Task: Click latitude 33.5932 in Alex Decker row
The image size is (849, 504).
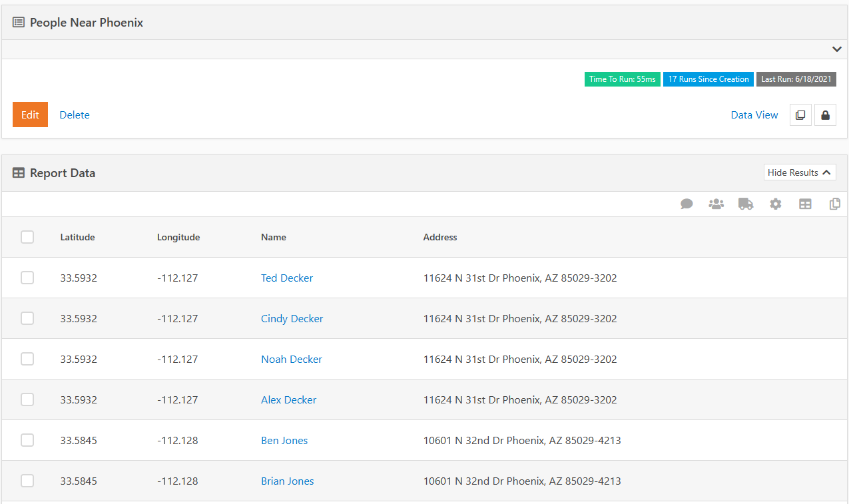Action: pyautogui.click(x=79, y=399)
